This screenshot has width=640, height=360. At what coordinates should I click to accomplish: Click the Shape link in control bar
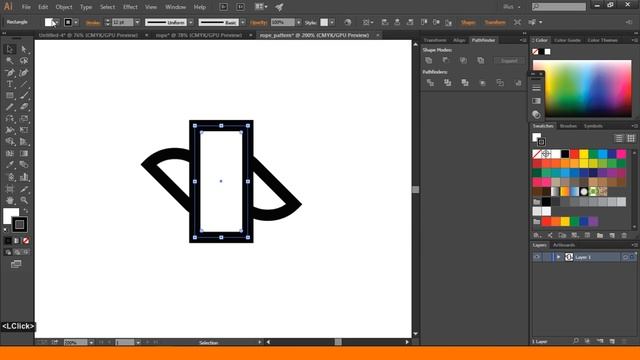coord(468,22)
